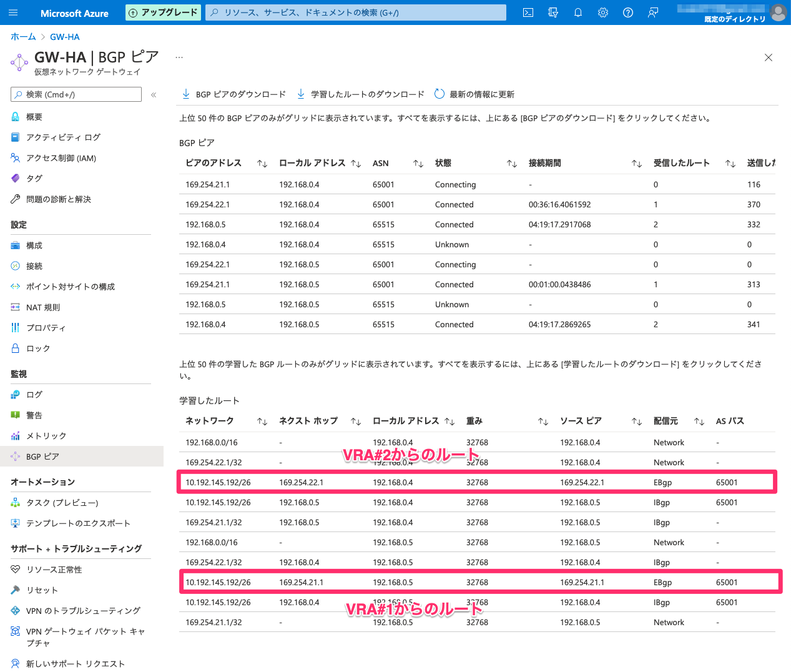This screenshot has width=791, height=672.
Task: Close the BGP ピア blade
Action: click(x=769, y=57)
